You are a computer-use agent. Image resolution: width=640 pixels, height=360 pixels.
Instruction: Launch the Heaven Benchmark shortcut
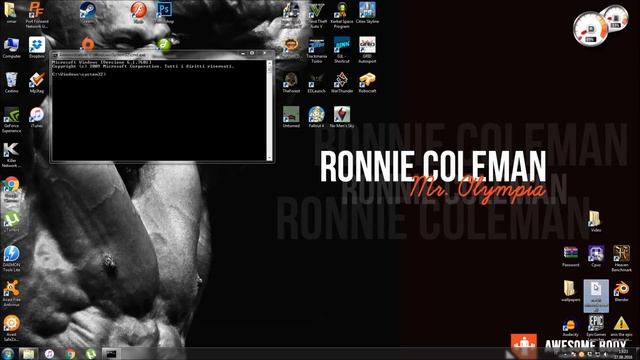(621, 259)
